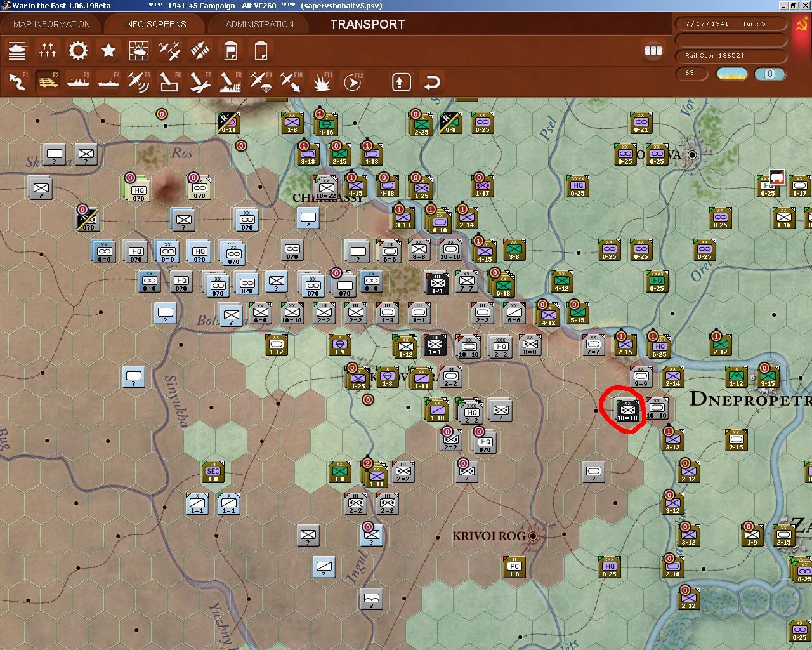Open the INFO SCREENS tab
This screenshot has height=650, width=812.
[155, 24]
